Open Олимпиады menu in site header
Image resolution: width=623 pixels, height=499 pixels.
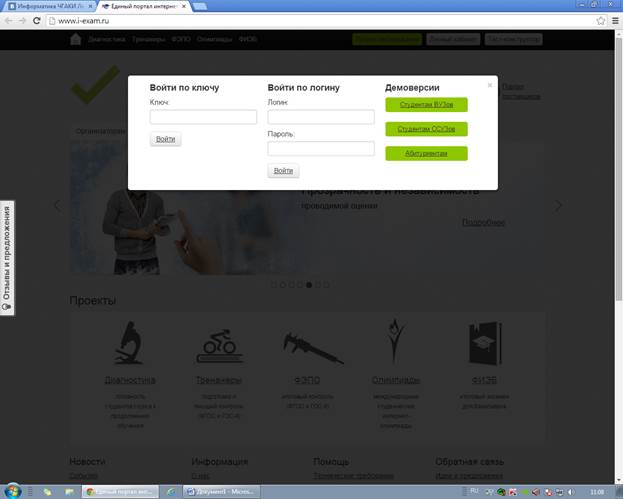coord(215,39)
